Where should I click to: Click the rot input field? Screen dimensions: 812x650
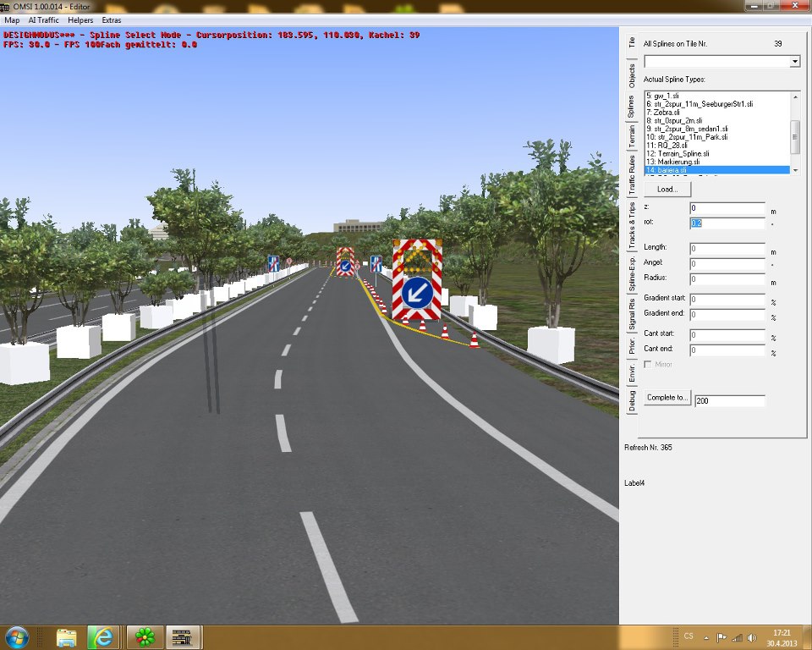click(x=727, y=223)
